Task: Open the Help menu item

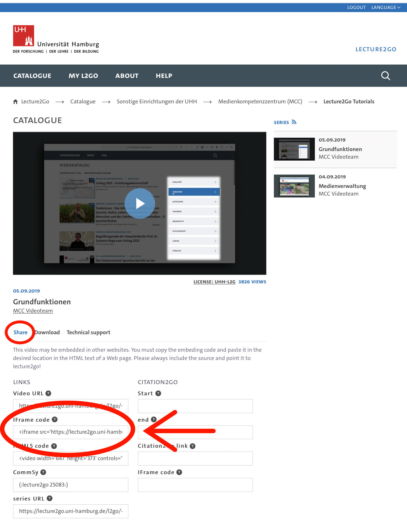Action: tap(164, 76)
